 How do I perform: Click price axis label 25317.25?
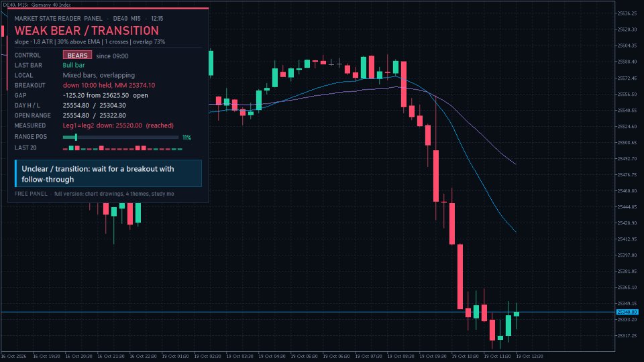point(627,336)
